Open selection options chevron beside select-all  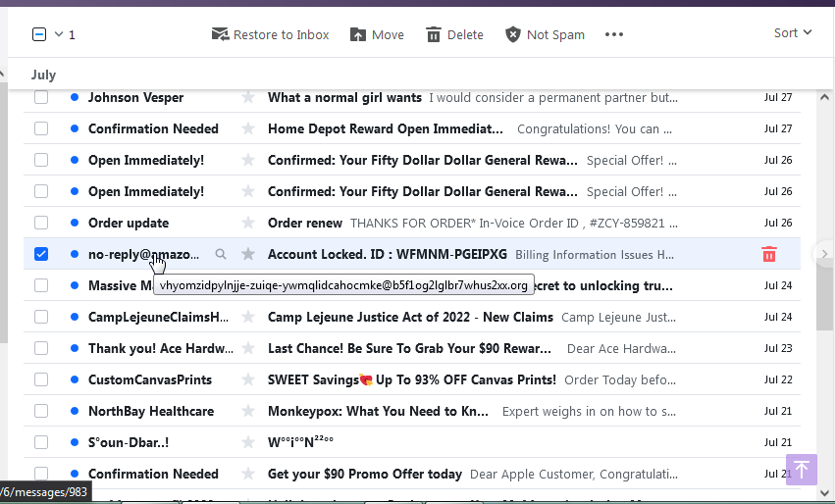pyautogui.click(x=59, y=34)
